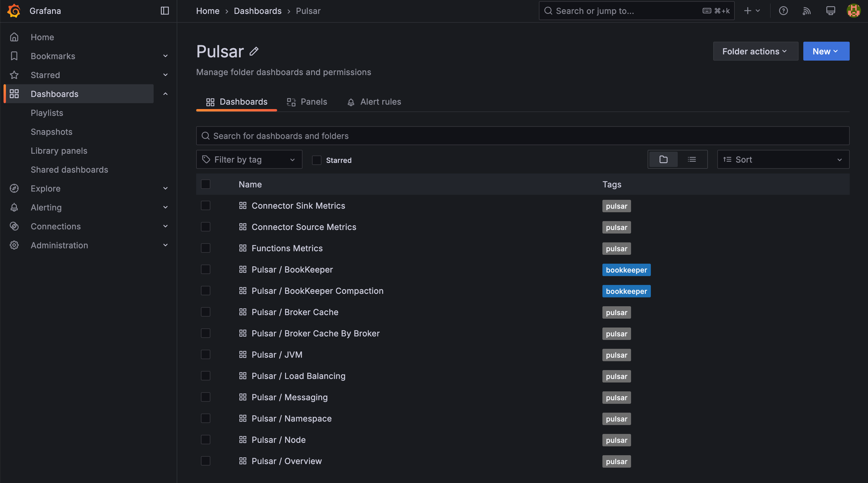Open the Filter by tag dropdown

coord(249,159)
